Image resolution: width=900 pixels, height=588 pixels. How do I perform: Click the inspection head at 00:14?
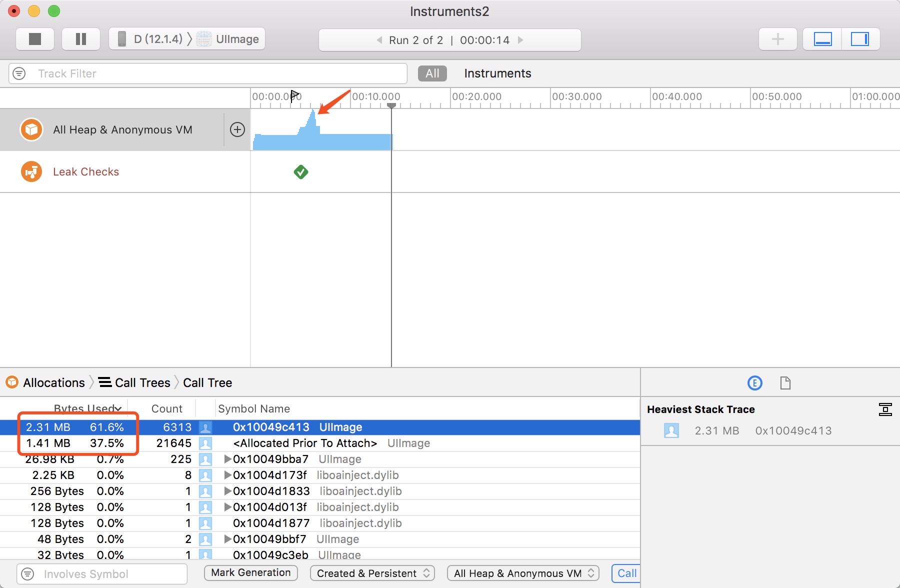tap(391, 105)
